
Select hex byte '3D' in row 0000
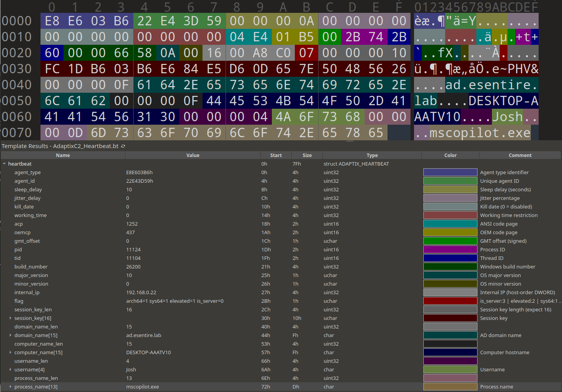point(191,21)
